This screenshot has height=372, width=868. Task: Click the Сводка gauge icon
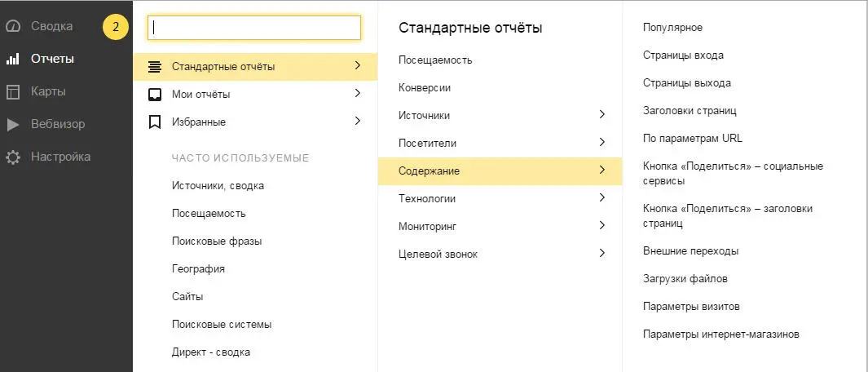(13, 27)
